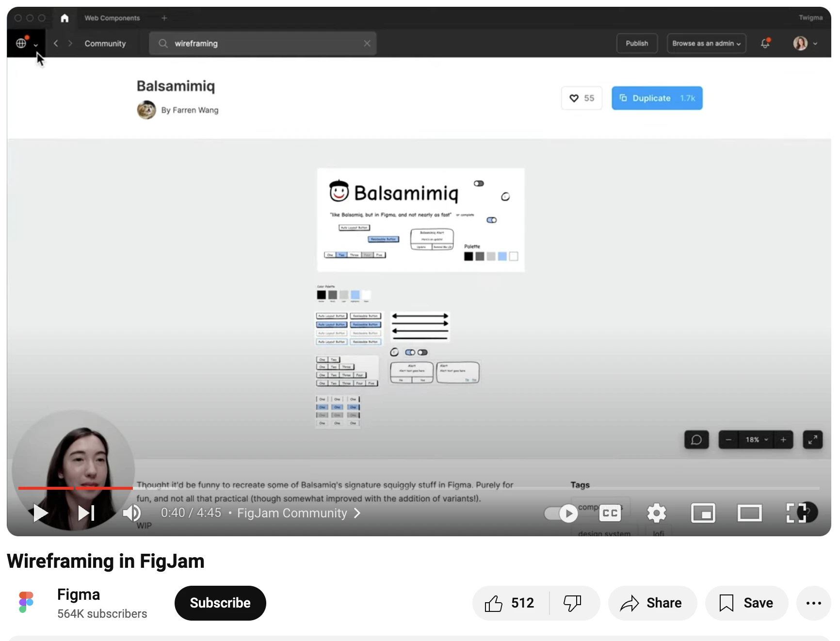Viewport: 840px width, 641px height.
Task: Click the search magnifier icon
Action: [163, 43]
